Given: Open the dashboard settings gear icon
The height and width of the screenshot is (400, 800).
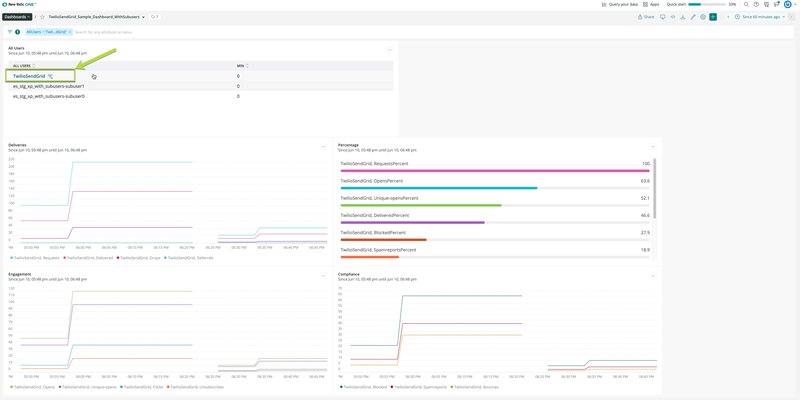Looking at the screenshot, I should click(703, 17).
